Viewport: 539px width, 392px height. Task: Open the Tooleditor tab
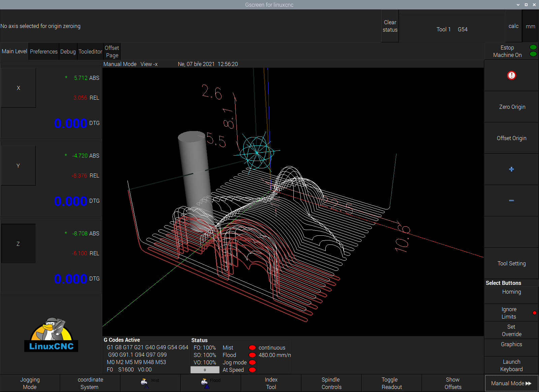(90, 52)
